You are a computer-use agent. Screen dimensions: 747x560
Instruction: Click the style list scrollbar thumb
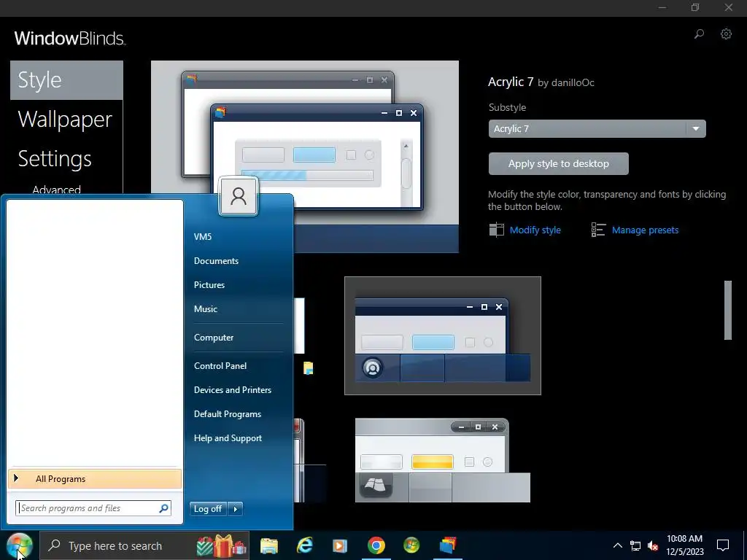(727, 310)
